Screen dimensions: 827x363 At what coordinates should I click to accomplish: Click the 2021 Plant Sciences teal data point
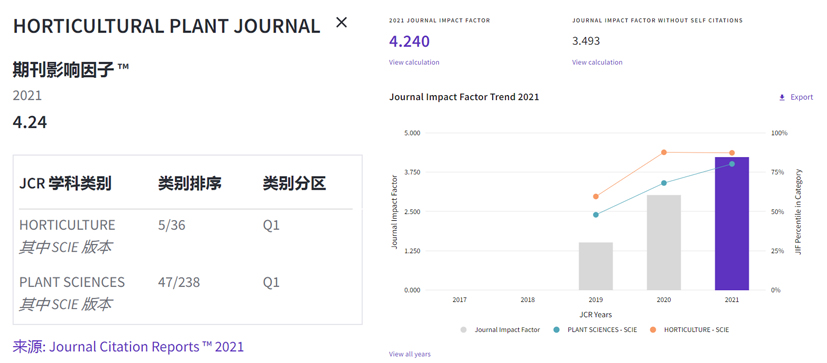[x=732, y=164]
